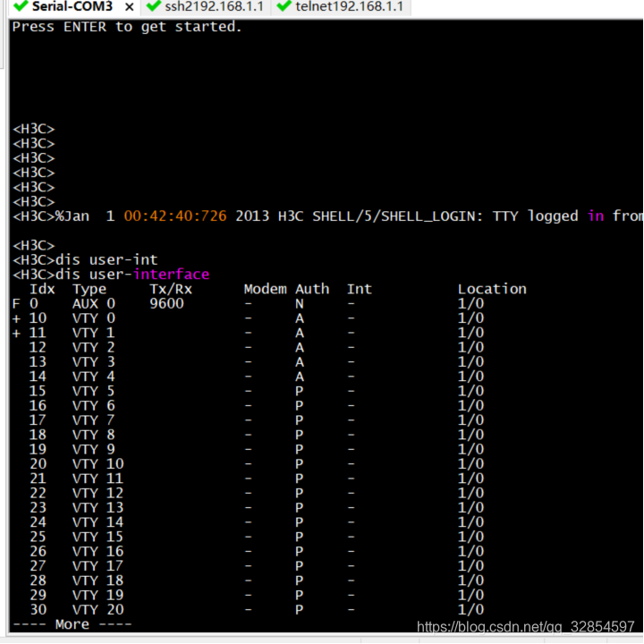Click the VTY 10 row entry
Viewport: 644px width, 644px height.
click(x=98, y=464)
